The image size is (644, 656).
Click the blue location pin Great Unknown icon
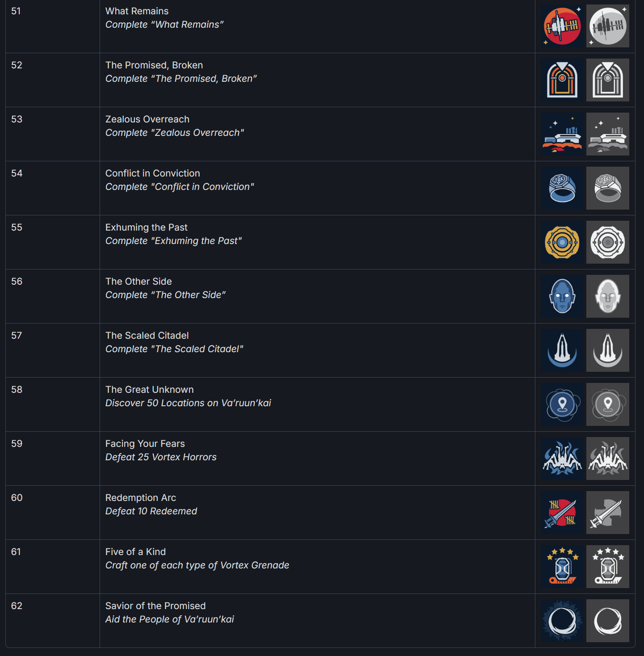coord(562,404)
